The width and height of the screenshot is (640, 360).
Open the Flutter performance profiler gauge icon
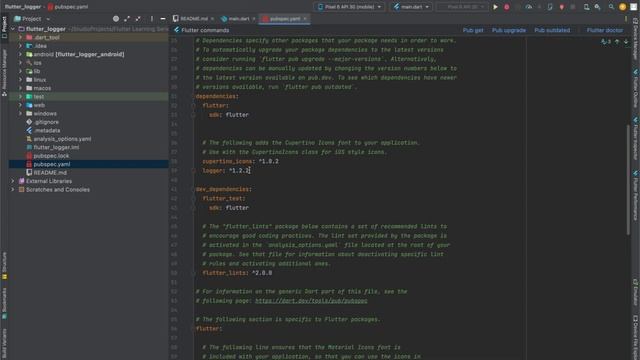click(529, 7)
